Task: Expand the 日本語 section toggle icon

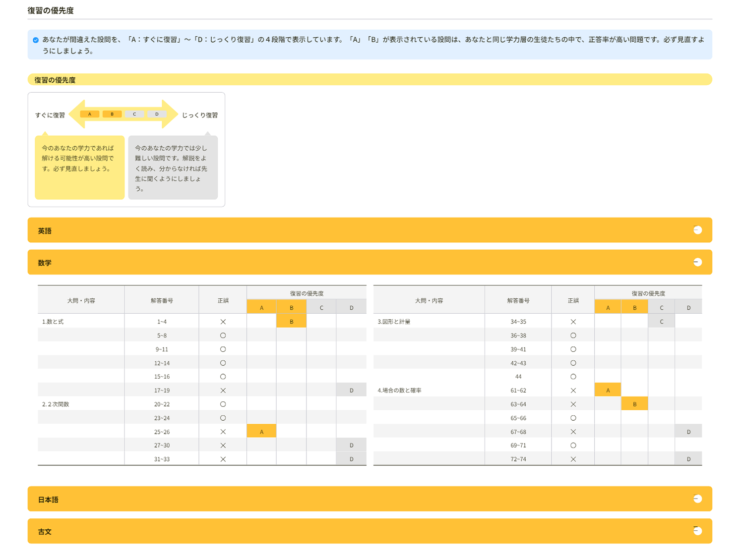Action: pyautogui.click(x=697, y=499)
